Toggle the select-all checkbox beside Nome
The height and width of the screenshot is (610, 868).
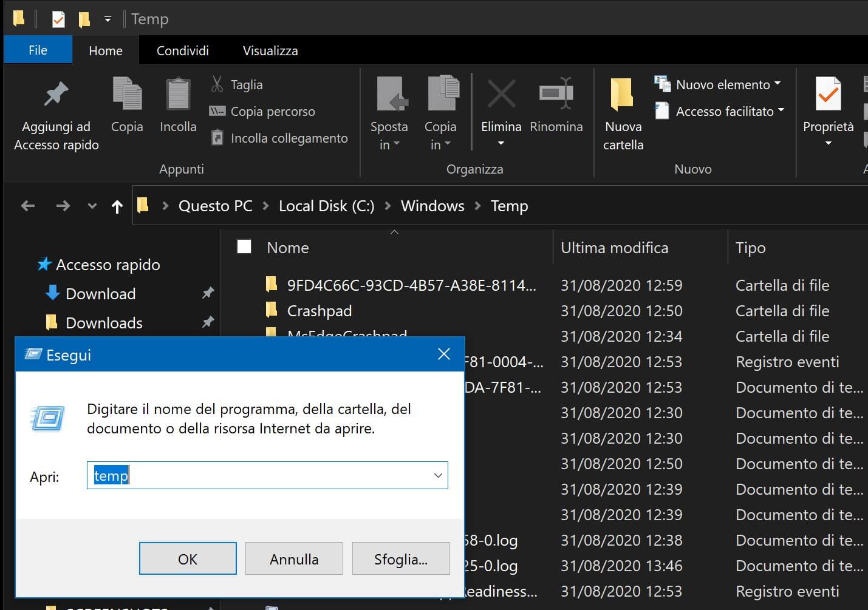coord(244,246)
